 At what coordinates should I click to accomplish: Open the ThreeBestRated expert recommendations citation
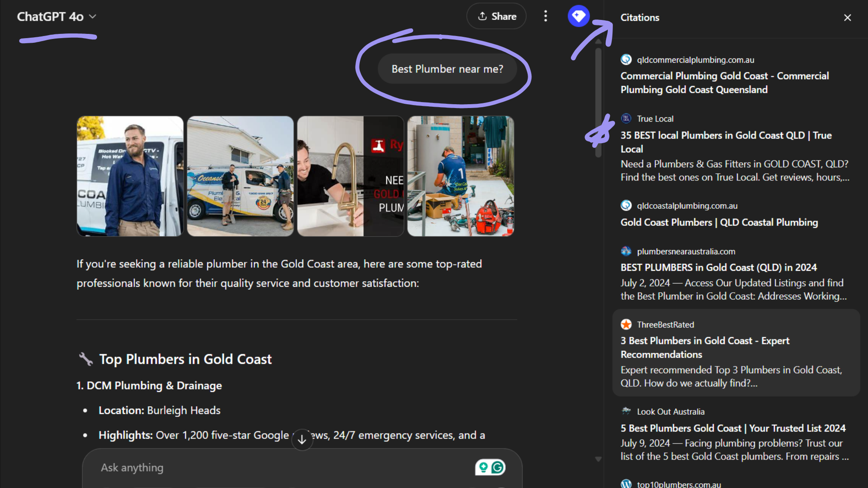point(705,347)
